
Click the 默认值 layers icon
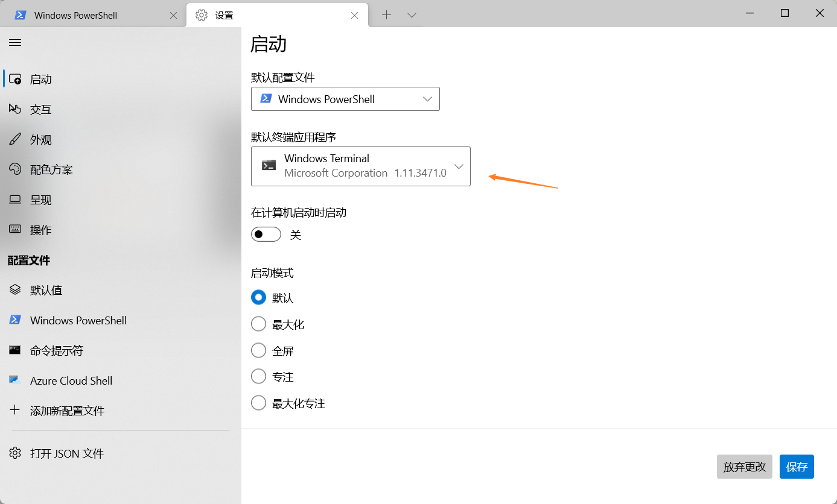click(16, 290)
